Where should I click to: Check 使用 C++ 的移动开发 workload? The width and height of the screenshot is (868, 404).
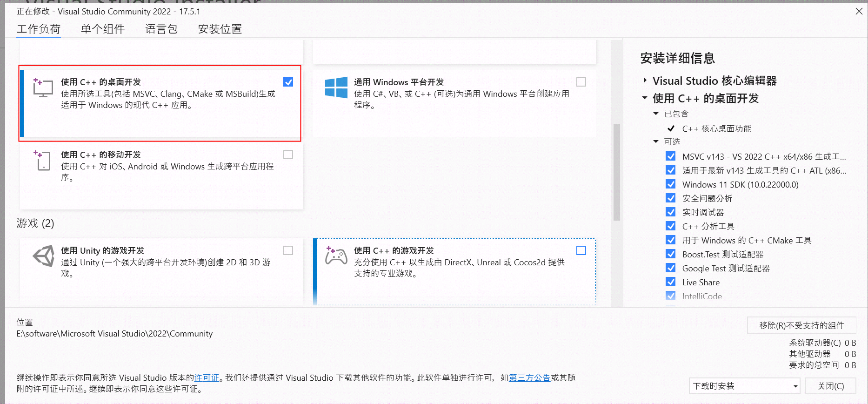[288, 155]
